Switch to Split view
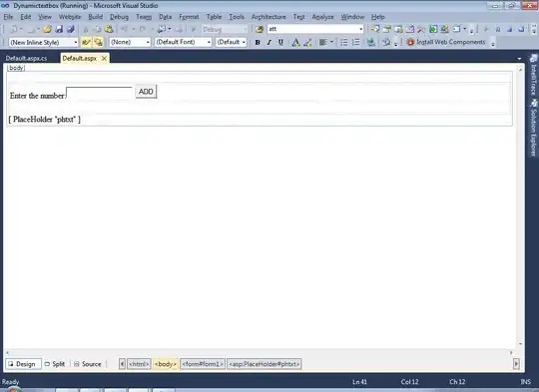 pos(55,364)
